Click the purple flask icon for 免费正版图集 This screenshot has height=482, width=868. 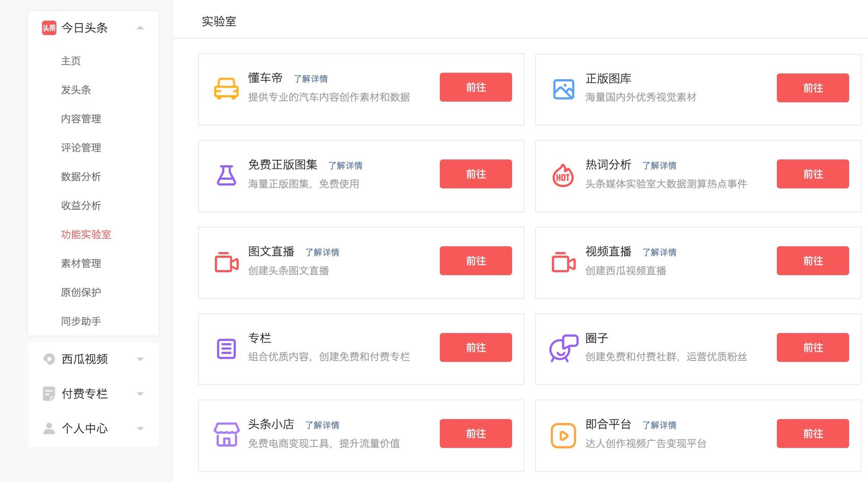(x=226, y=175)
